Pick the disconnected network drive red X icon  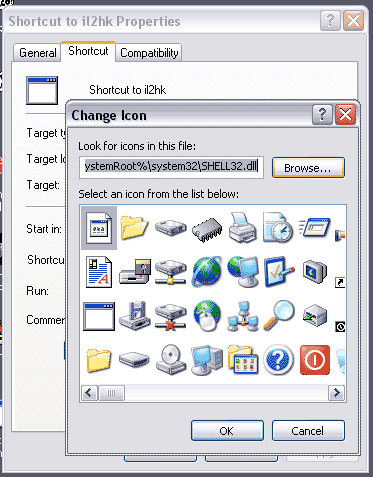click(x=171, y=317)
